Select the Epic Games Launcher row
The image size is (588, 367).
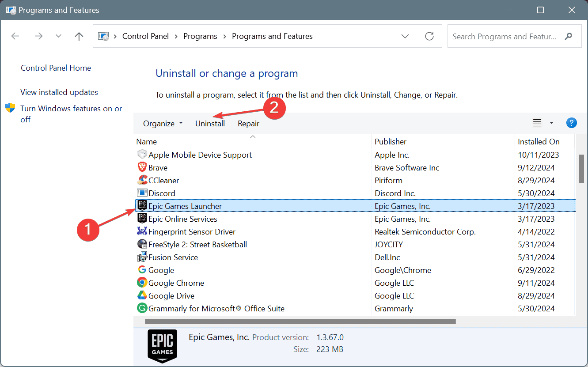355,206
